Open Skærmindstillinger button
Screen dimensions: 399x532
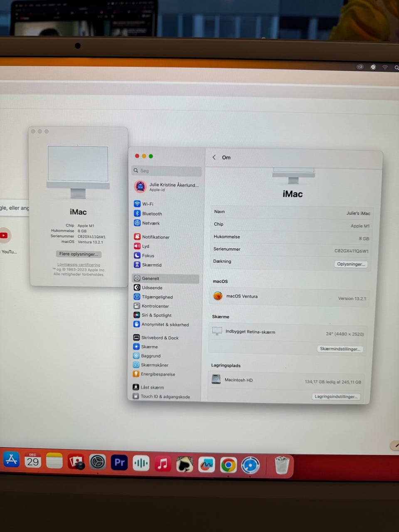coord(340,349)
